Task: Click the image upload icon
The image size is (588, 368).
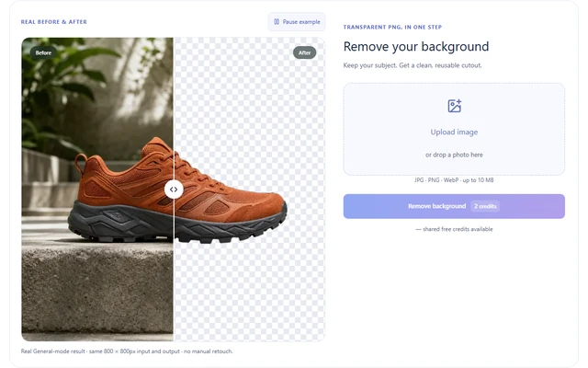Action: tap(454, 106)
